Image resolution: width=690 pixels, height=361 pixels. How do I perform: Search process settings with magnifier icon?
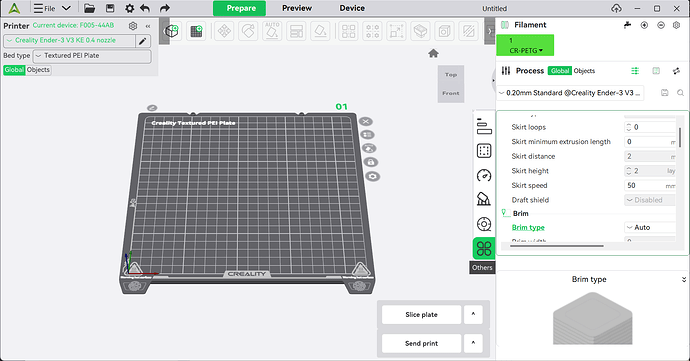click(680, 93)
